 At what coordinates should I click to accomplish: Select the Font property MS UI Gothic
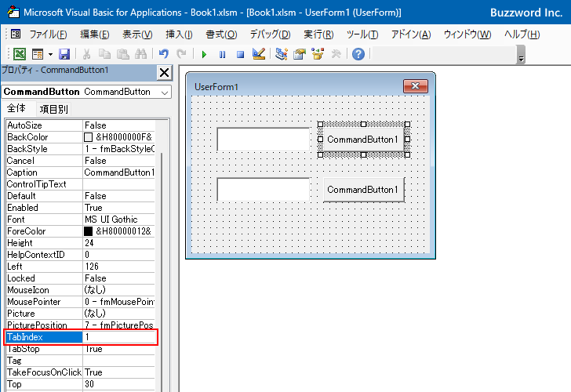(x=119, y=220)
